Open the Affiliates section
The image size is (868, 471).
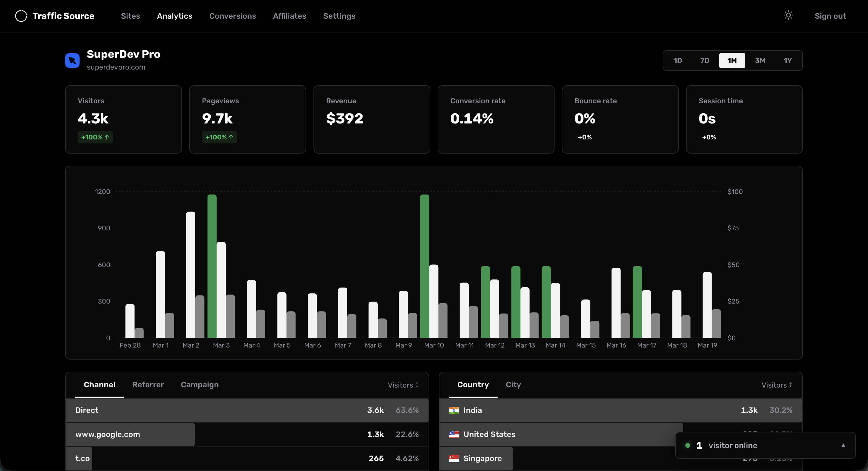point(289,16)
